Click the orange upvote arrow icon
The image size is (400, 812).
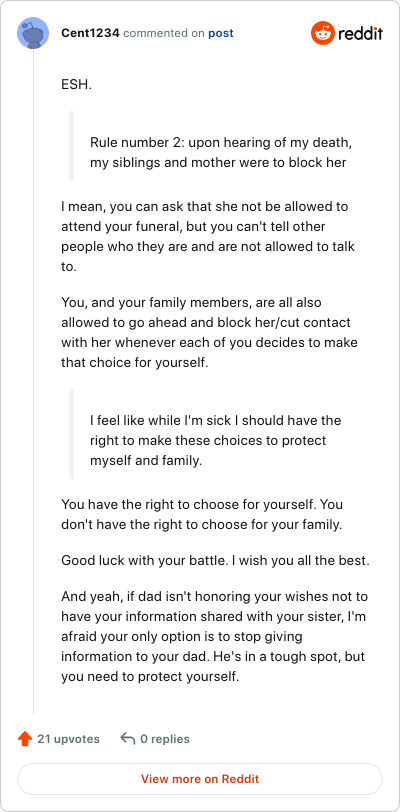click(x=25, y=739)
